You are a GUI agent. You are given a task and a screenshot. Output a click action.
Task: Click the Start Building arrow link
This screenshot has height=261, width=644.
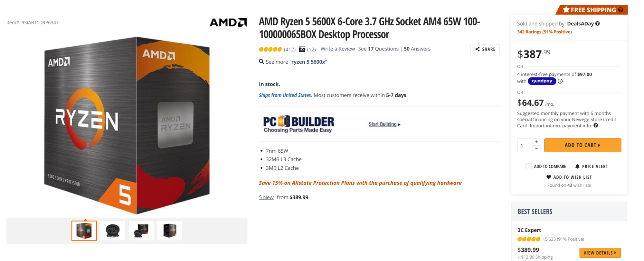coord(384,124)
